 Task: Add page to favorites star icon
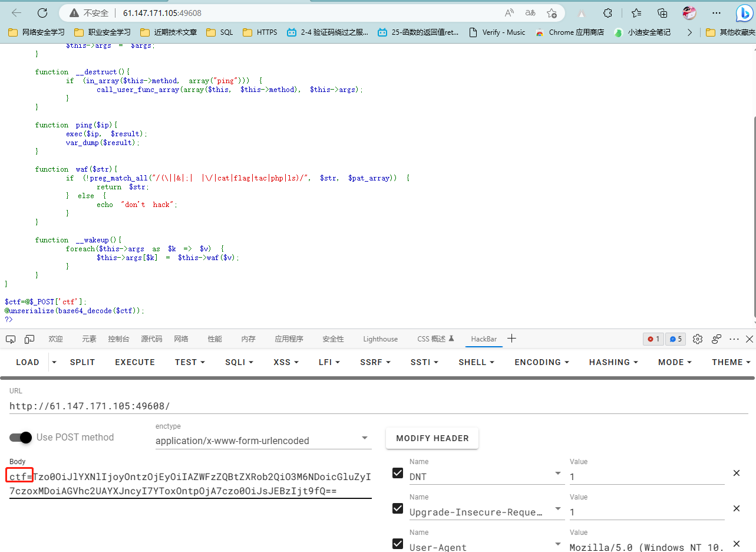click(552, 13)
